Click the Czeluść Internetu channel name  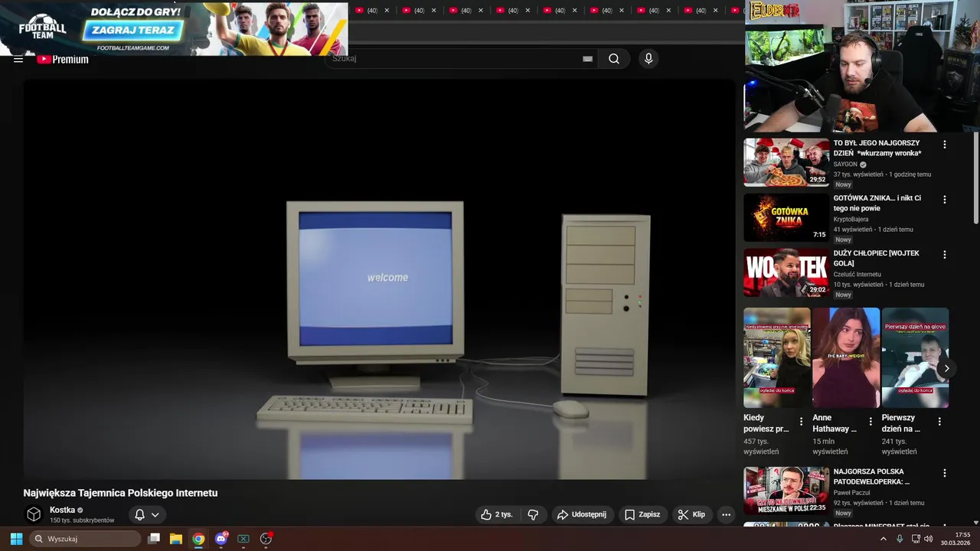click(x=857, y=275)
